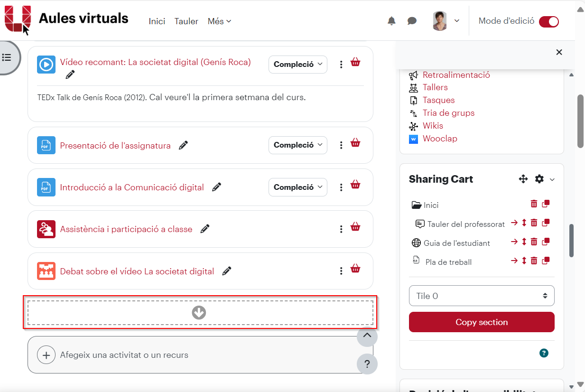Click pencil next to Introducció a la Comunicació digital
Viewport: 585px width, 392px height.
[x=216, y=187]
